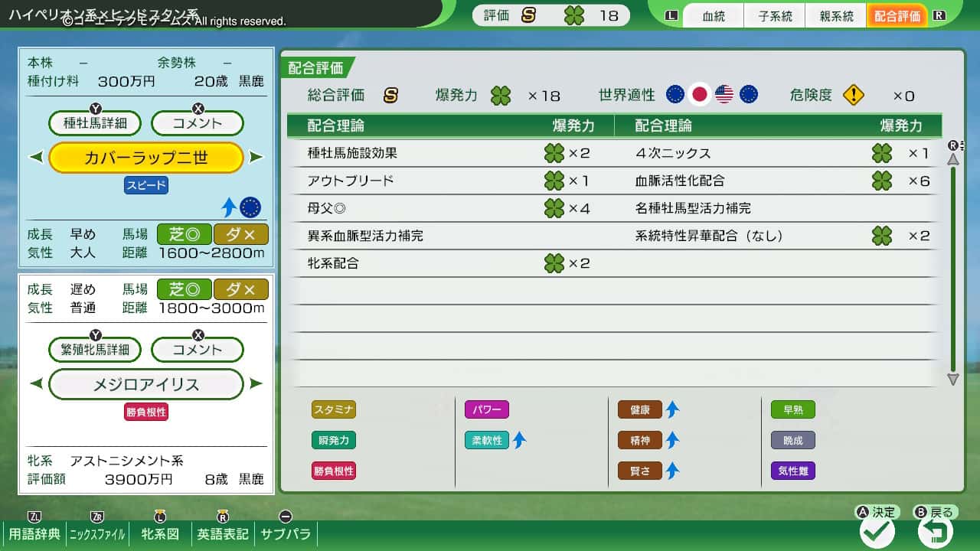
Task: Toggle the スタミナ attribute tag
Action: [334, 409]
